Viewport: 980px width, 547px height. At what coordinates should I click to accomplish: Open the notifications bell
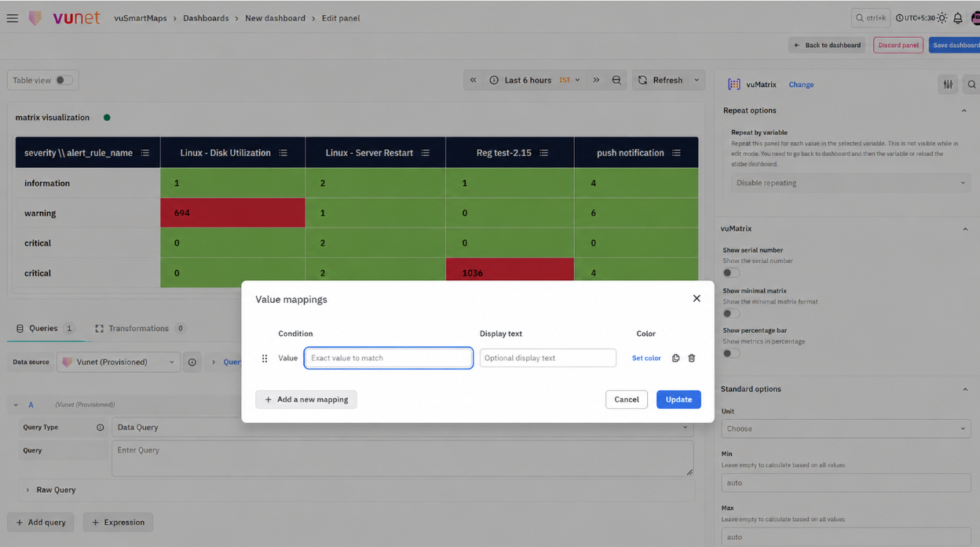point(958,18)
